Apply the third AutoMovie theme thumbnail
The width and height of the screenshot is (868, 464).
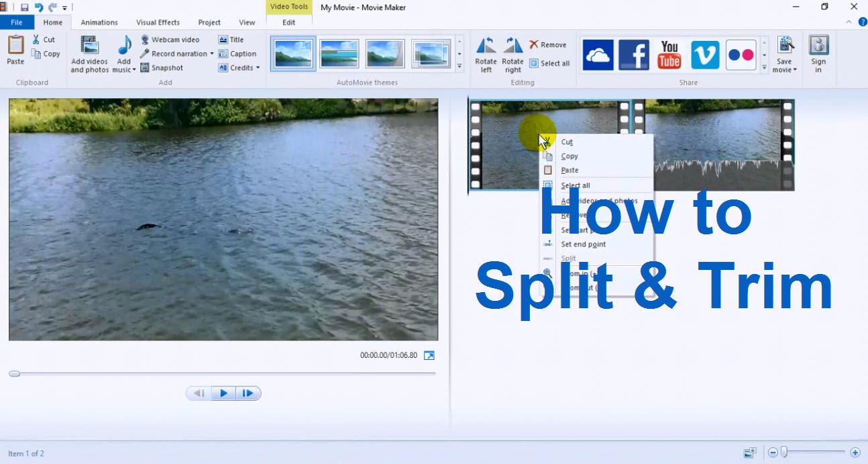[385, 54]
